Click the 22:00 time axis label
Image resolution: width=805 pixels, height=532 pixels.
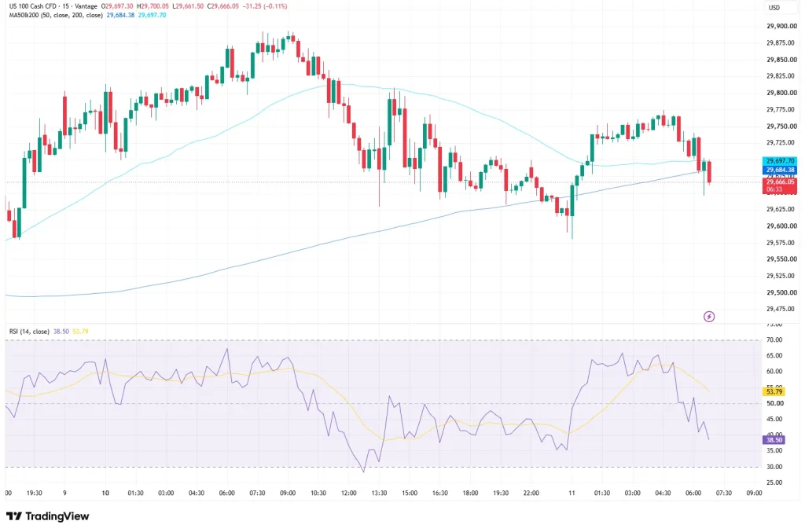tap(531, 493)
